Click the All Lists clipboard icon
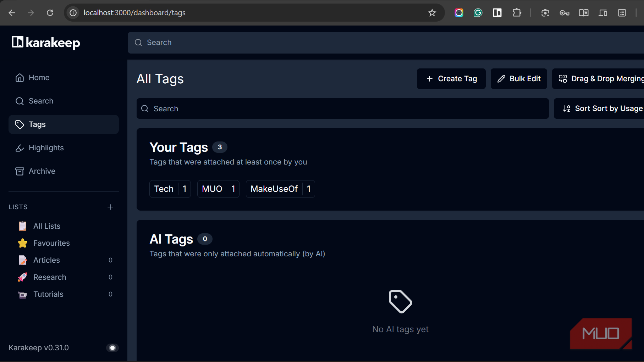 [x=23, y=226]
